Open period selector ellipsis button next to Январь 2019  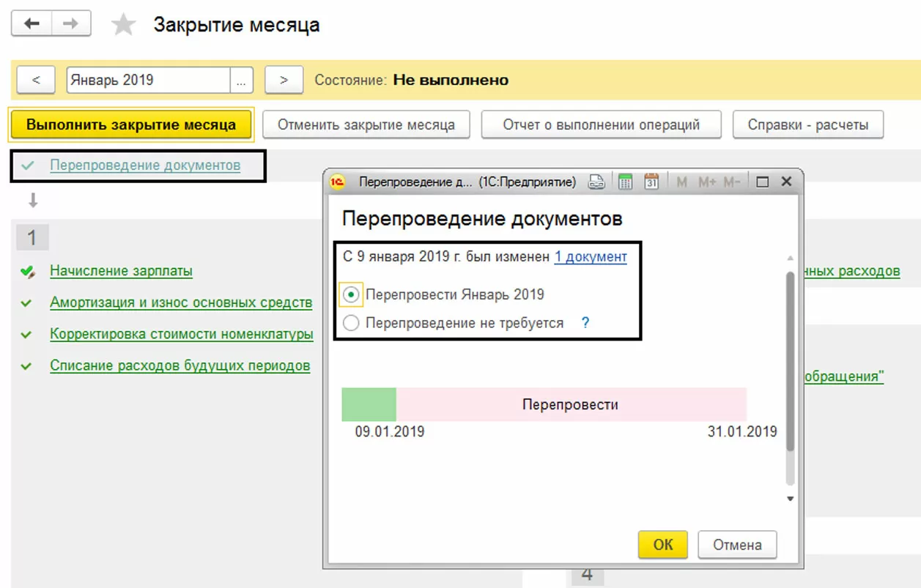[x=241, y=81]
